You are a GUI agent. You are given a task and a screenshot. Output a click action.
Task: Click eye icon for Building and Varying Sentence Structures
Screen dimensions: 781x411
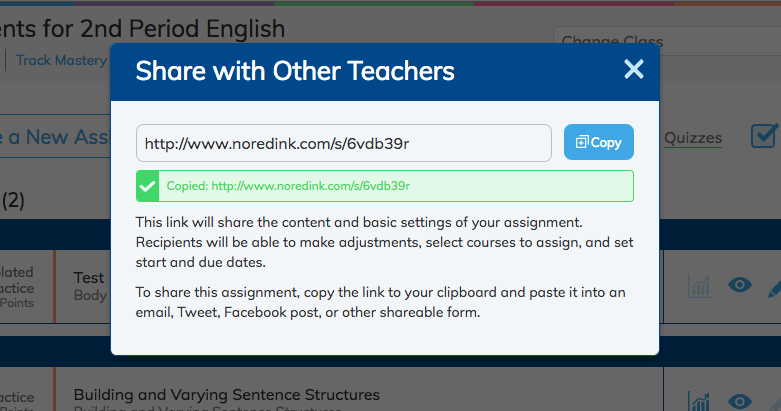click(740, 402)
